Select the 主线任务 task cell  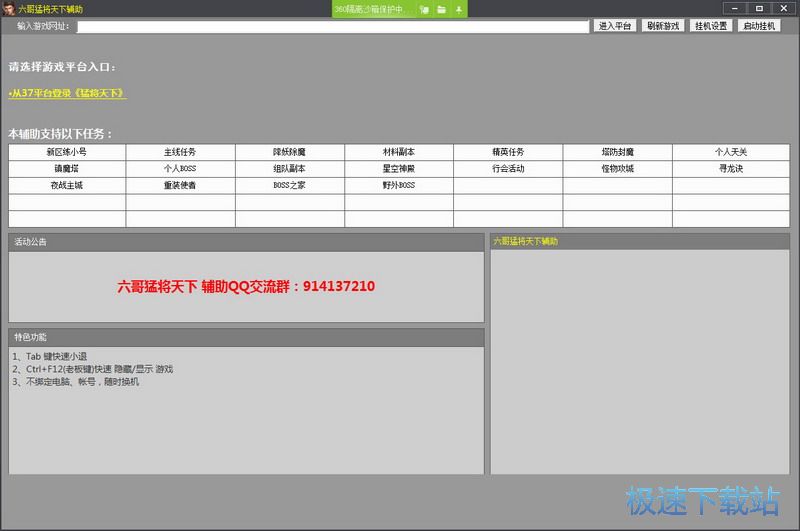tap(181, 152)
